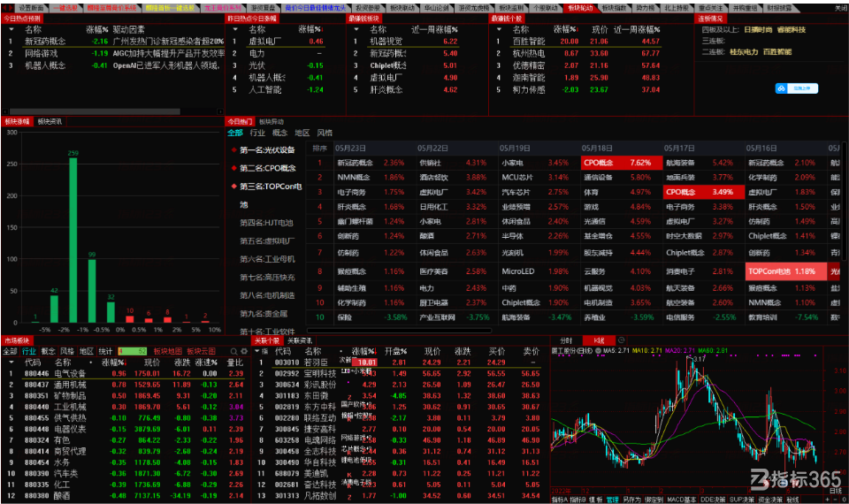Image resolution: width=849 pixels, height=504 pixels.
Task: Switch to 板块资讯 tab above histogram
Action: [50, 122]
